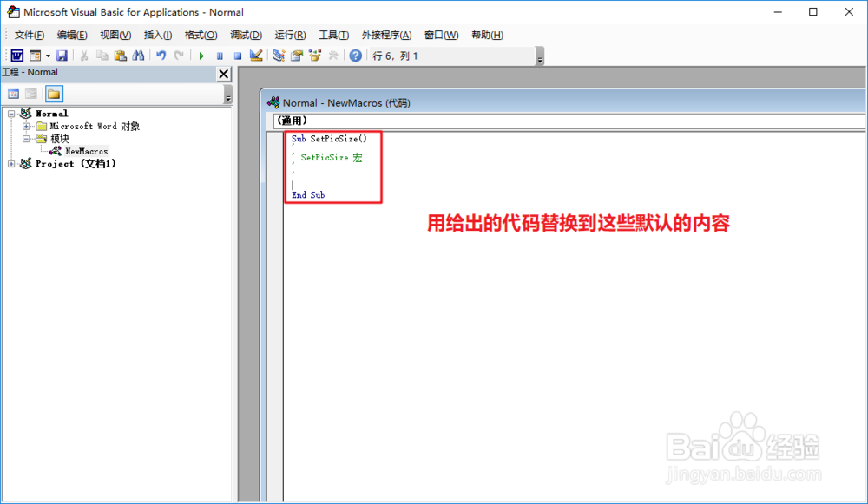The height and width of the screenshot is (504, 868).
Task: Expand the standard toolbar options arrow
Action: point(540,56)
